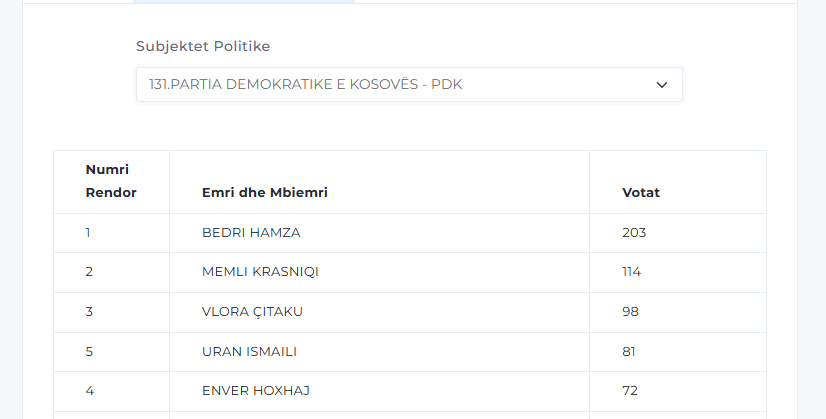Click the Numri Rendor column header

pos(111,181)
